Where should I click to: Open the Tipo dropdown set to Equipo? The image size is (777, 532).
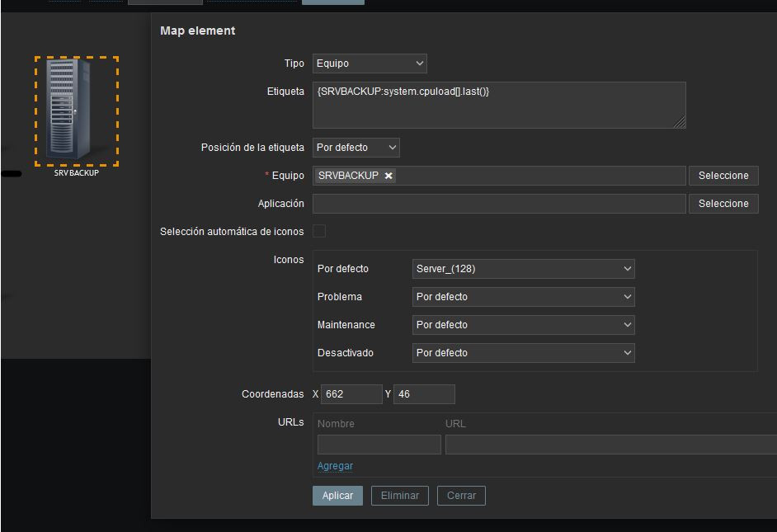click(370, 64)
